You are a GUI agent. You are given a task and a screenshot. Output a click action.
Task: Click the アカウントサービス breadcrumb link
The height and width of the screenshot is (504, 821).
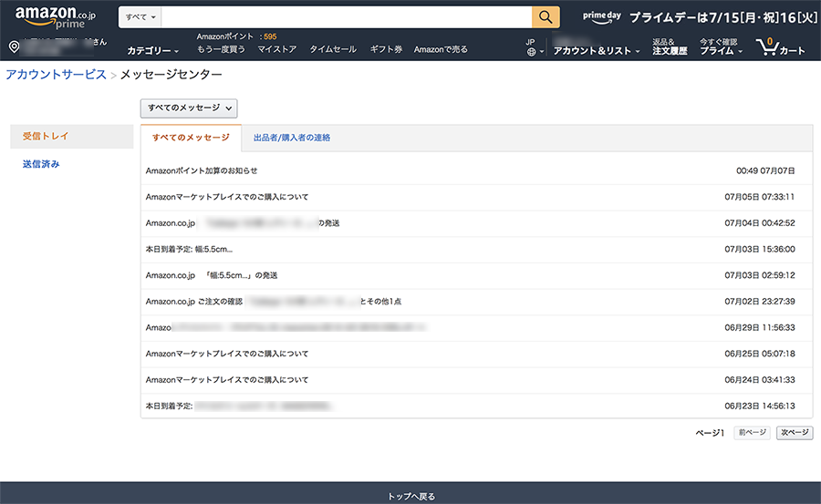(x=56, y=75)
